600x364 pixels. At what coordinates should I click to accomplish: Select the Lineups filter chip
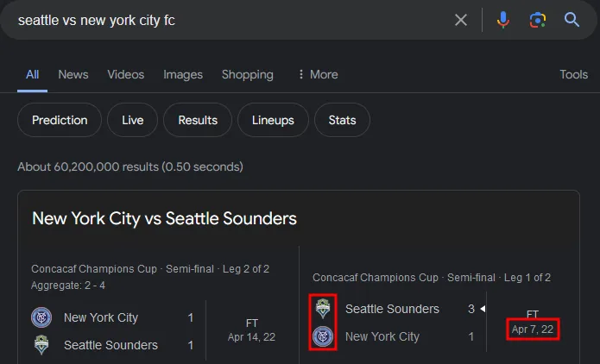tap(273, 120)
